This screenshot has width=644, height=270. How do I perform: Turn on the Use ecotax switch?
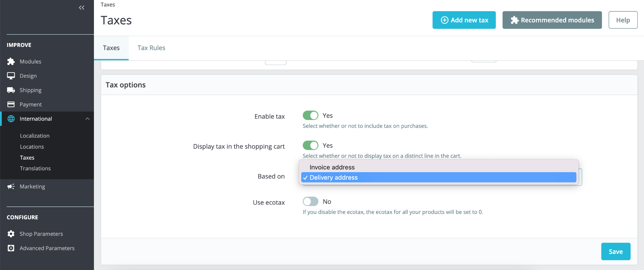pyautogui.click(x=310, y=202)
